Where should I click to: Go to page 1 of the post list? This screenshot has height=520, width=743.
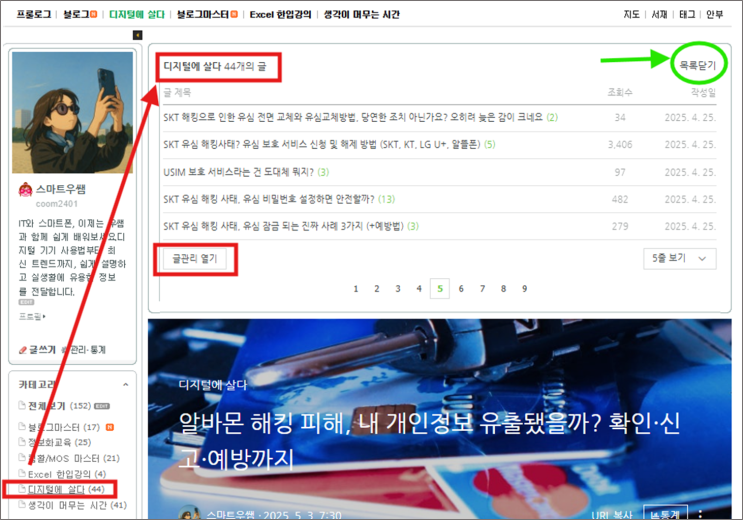coord(356,289)
